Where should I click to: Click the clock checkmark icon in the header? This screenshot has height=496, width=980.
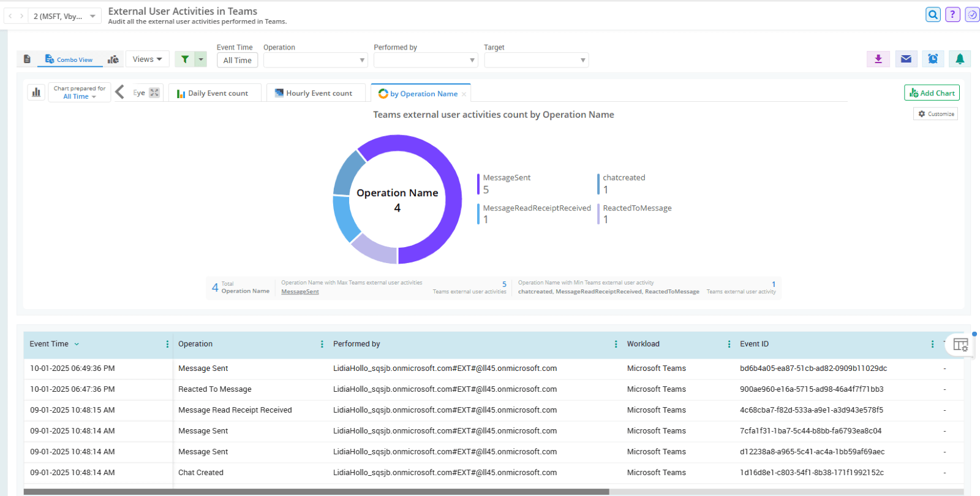[x=972, y=15]
